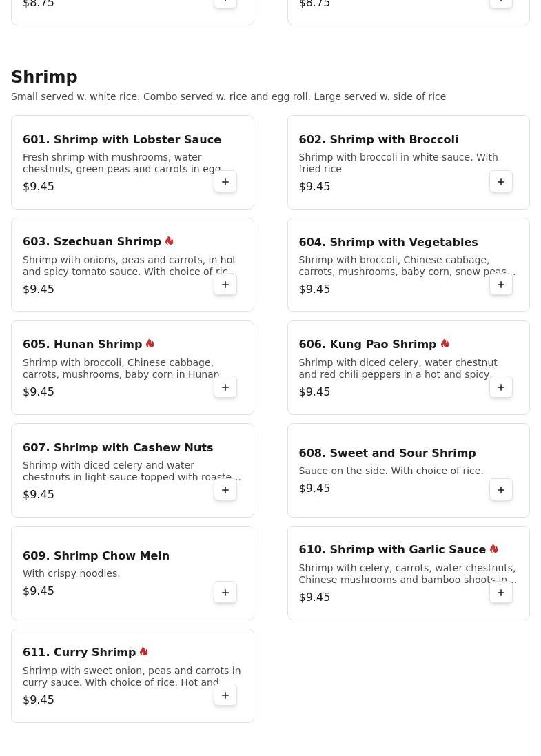Add Shrimp with Broccoli via plus icon

(x=501, y=182)
